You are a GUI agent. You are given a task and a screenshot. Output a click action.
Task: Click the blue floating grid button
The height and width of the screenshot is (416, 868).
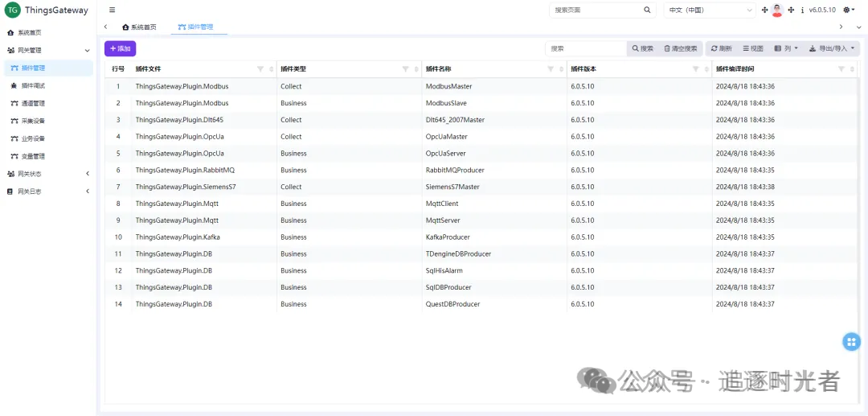point(851,342)
